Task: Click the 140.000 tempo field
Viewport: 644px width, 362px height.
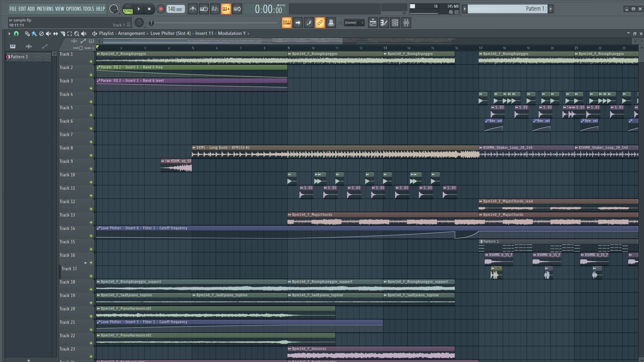Action: [x=176, y=9]
